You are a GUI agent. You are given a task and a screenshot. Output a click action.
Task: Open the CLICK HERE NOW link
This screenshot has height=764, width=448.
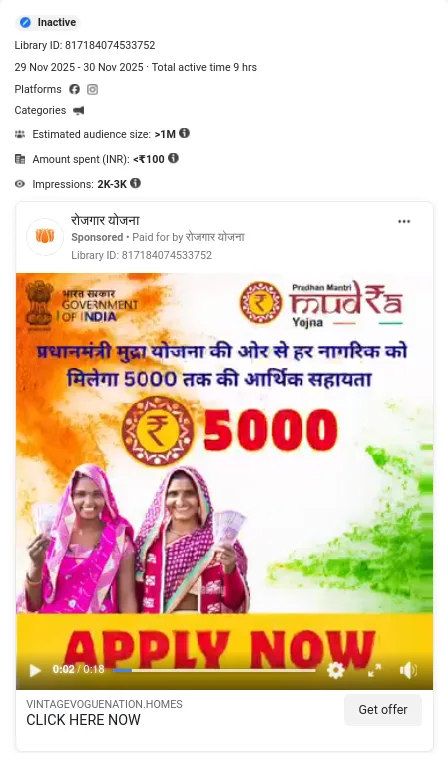(83, 720)
